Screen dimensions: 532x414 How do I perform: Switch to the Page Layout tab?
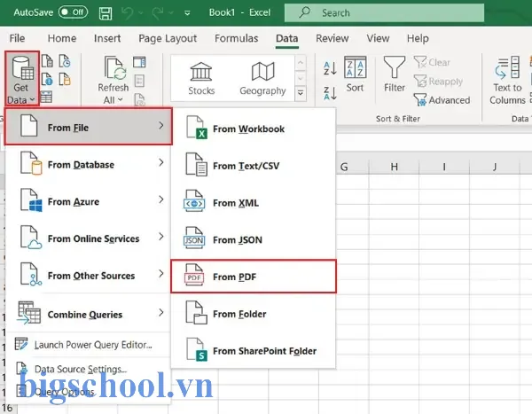168,38
